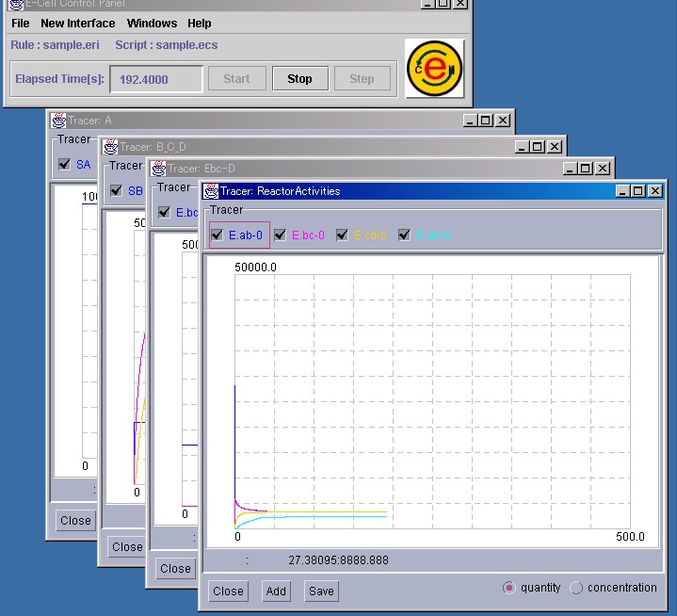Open the New Interface menu
The width and height of the screenshot is (677, 616).
coord(77,24)
